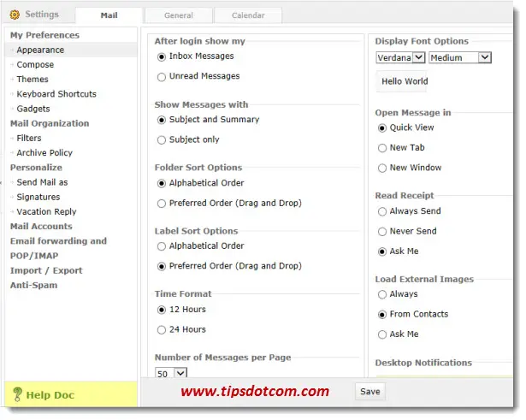Open Import / Export section
The height and width of the screenshot is (420, 526).
pyautogui.click(x=46, y=270)
